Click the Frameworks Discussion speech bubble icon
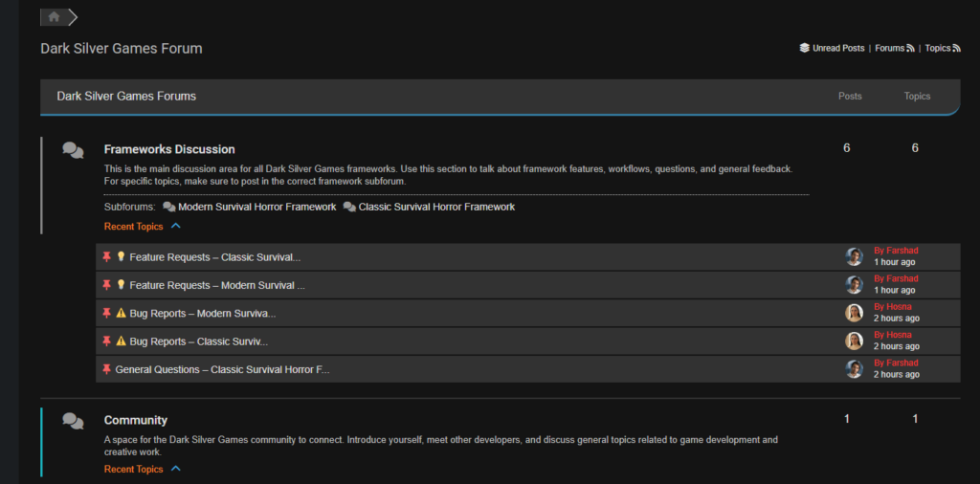 [x=73, y=150]
